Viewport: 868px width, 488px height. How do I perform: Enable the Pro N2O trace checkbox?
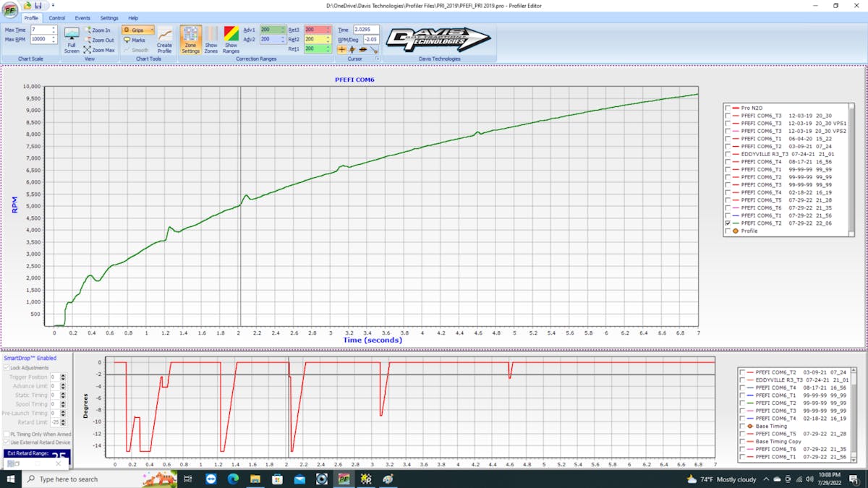(x=728, y=108)
